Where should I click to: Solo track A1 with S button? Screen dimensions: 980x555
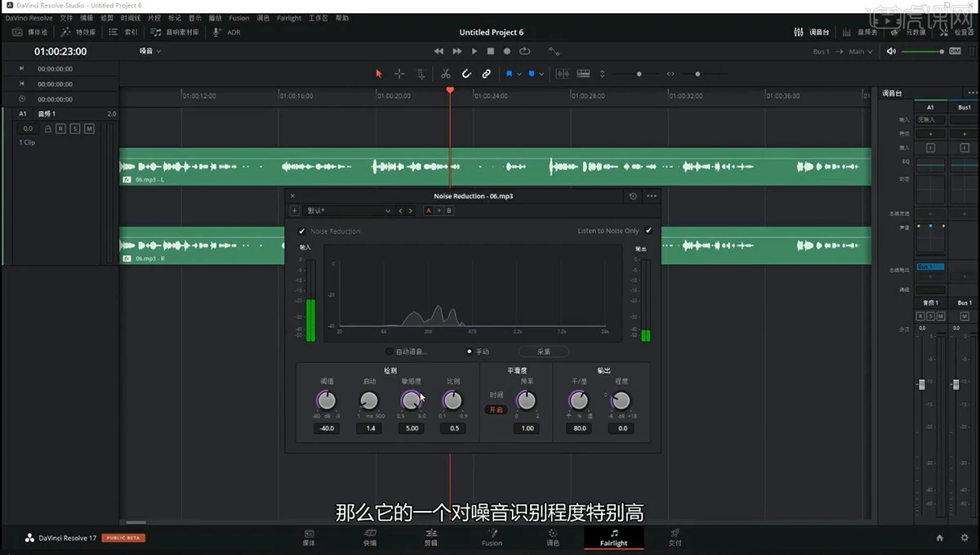coord(74,128)
